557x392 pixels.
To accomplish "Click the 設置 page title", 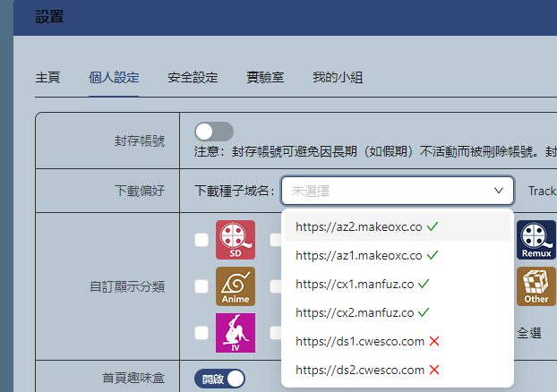I will coord(49,17).
